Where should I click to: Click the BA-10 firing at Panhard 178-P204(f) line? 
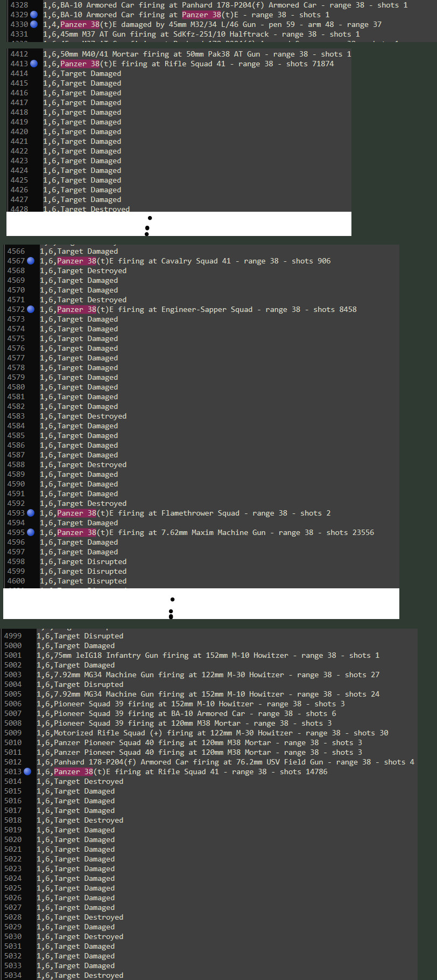[x=225, y=5]
